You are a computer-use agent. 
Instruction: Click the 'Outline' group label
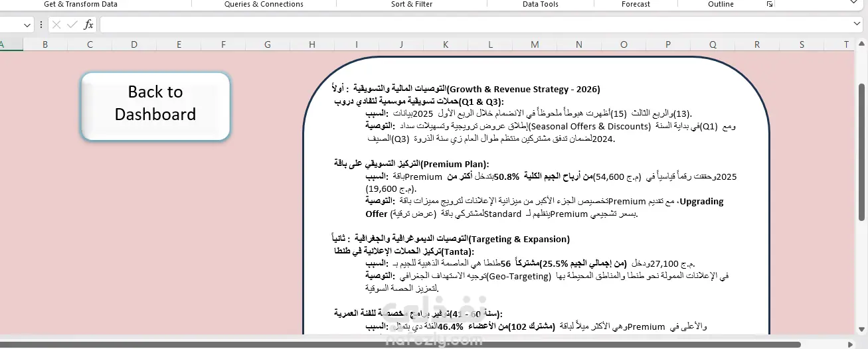pos(721,4)
